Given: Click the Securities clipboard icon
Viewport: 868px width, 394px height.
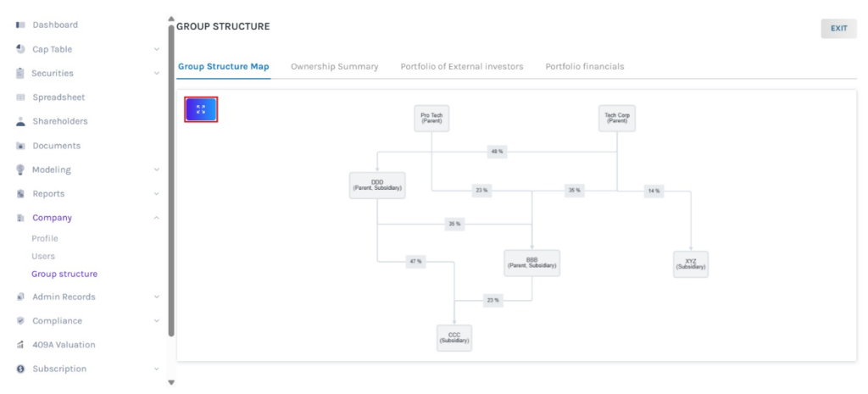Looking at the screenshot, I should [x=20, y=74].
